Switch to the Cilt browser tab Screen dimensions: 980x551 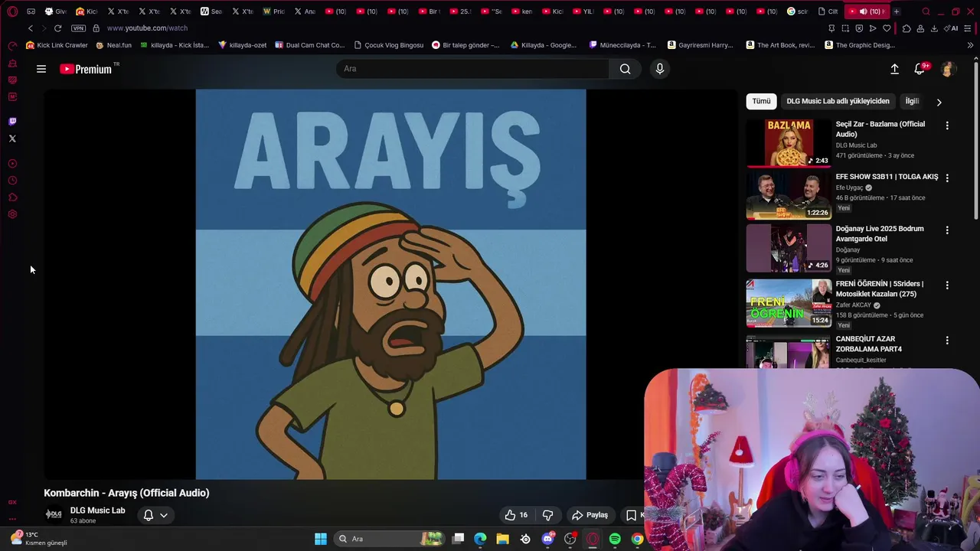828,11
